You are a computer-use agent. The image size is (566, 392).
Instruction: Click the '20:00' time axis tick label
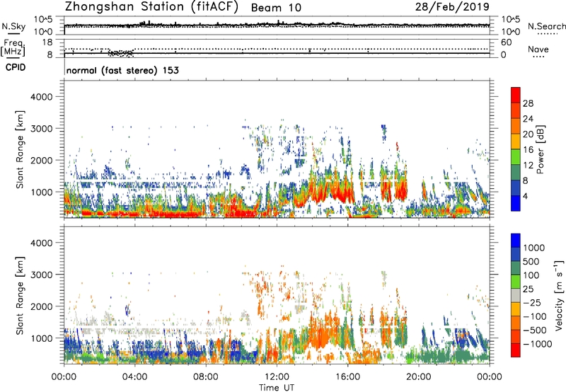[418, 377]
